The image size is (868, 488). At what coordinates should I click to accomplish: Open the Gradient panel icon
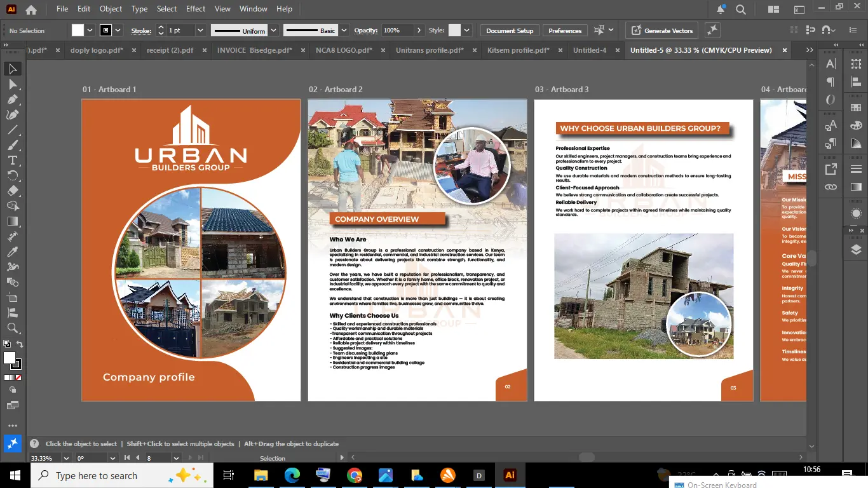tap(856, 187)
